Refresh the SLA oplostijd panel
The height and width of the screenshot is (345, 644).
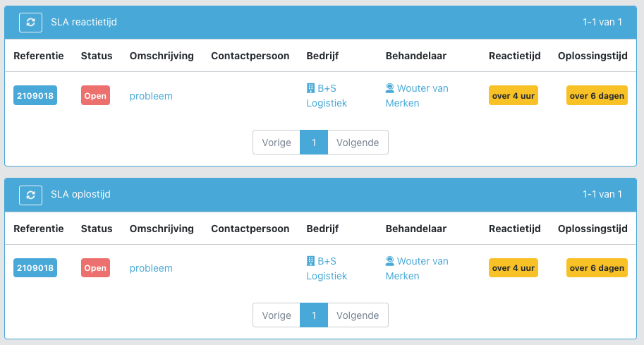tap(30, 195)
